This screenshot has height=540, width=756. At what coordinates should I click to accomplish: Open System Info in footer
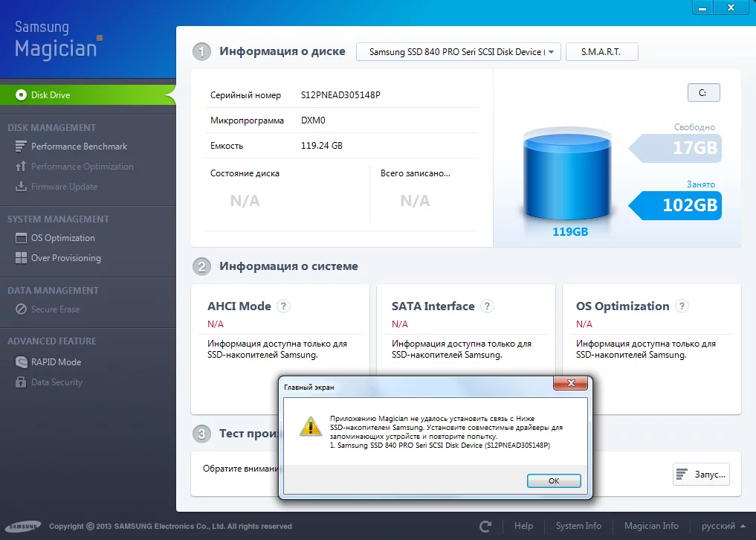click(578, 526)
